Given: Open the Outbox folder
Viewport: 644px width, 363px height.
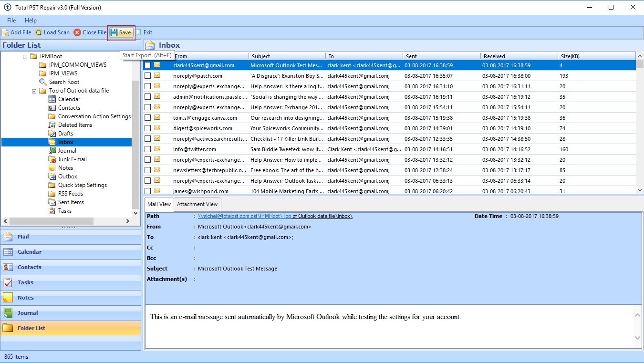Looking at the screenshot, I should click(x=68, y=176).
